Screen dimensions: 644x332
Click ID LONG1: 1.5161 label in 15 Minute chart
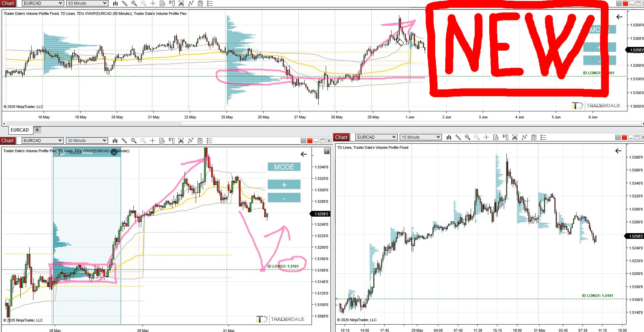[597, 296]
